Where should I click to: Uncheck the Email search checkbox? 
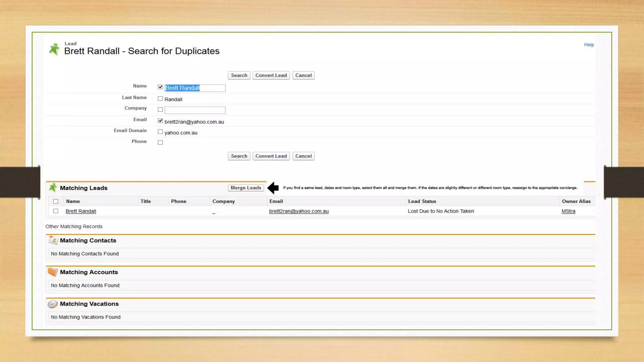[x=160, y=121]
